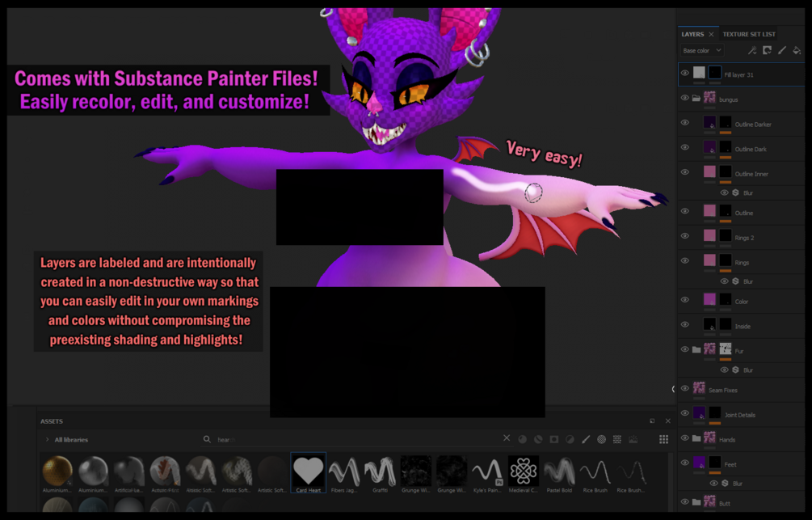Filter assets by filters half-circle icon

click(570, 439)
